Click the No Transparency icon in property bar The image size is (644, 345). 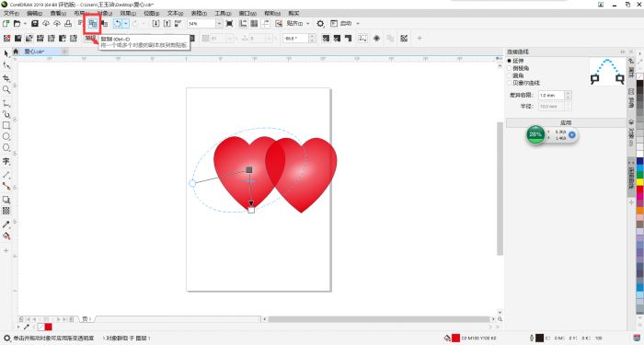(7, 39)
